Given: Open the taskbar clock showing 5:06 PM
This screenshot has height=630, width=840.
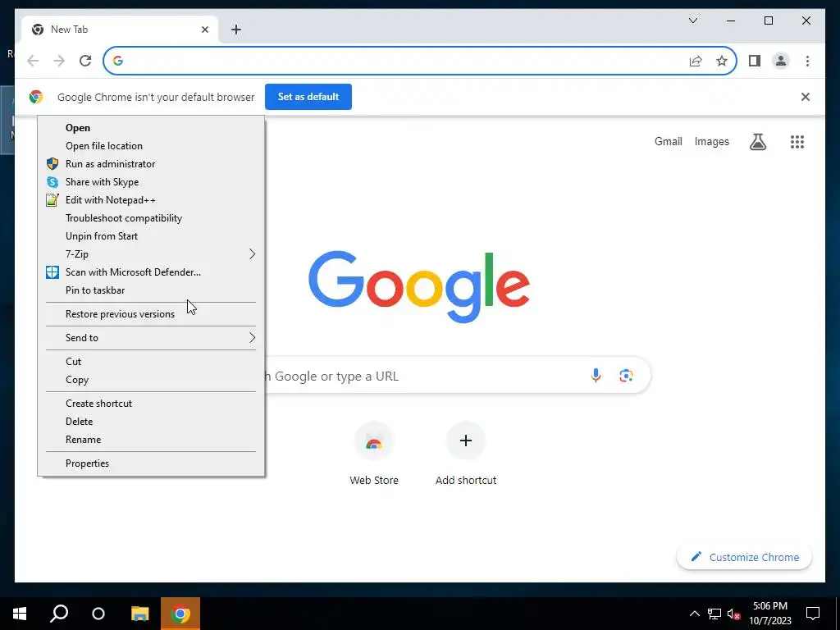Looking at the screenshot, I should [769, 614].
